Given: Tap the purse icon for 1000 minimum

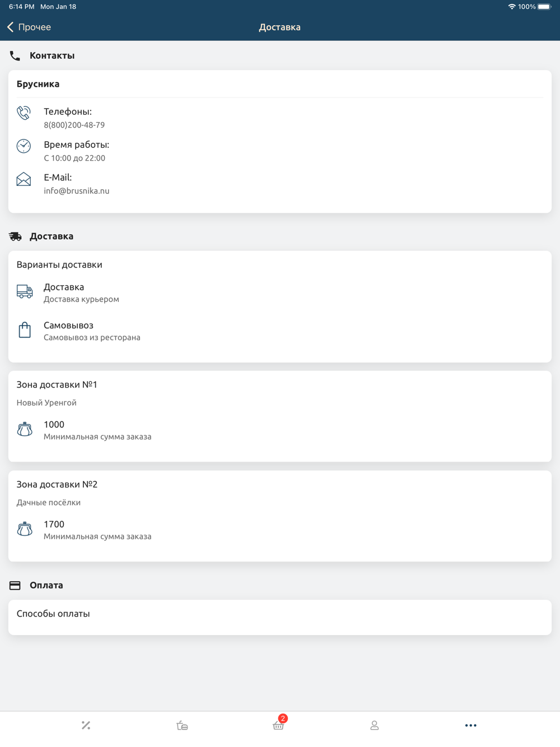Looking at the screenshot, I should pos(25,429).
